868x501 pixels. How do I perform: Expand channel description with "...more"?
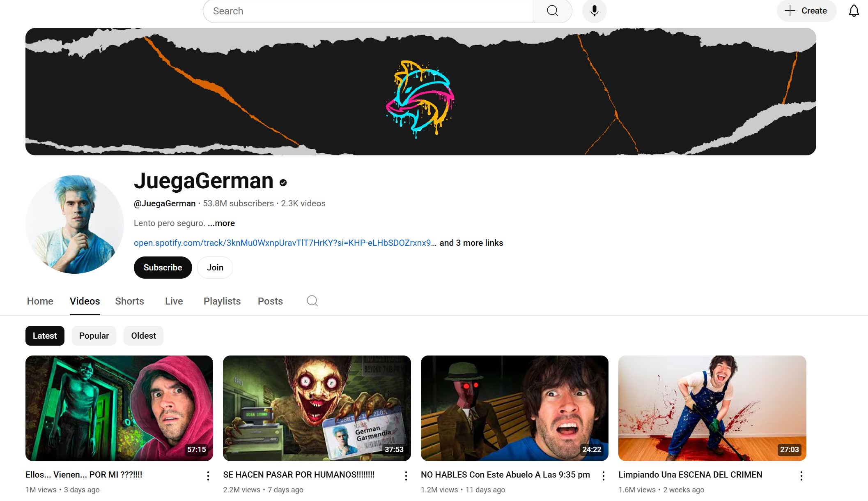pyautogui.click(x=221, y=223)
